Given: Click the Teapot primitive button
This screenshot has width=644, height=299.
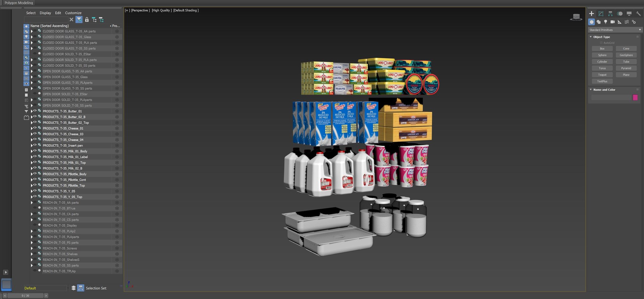Looking at the screenshot, I should pyautogui.click(x=602, y=75).
